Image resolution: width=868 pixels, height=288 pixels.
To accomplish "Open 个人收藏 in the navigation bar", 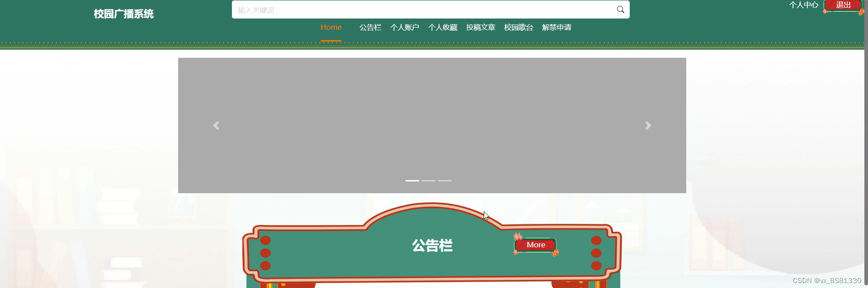I will 443,28.
